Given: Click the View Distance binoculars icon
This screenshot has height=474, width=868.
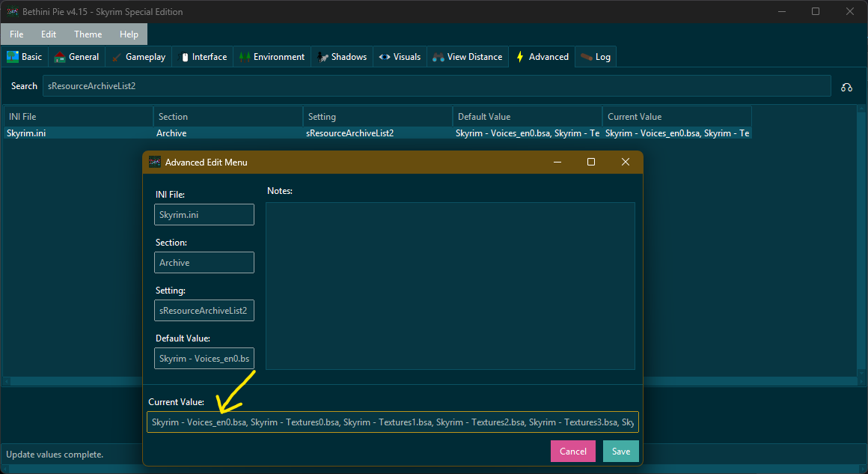Looking at the screenshot, I should pos(438,57).
